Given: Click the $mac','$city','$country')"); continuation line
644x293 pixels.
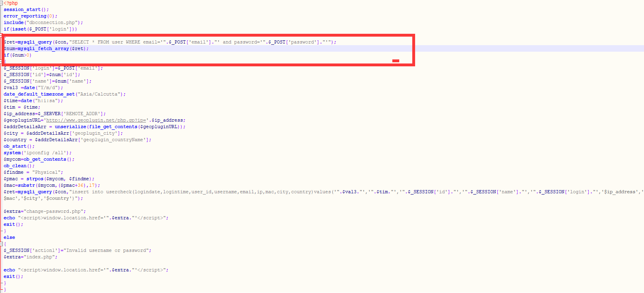Looking at the screenshot, I should (x=44, y=199).
